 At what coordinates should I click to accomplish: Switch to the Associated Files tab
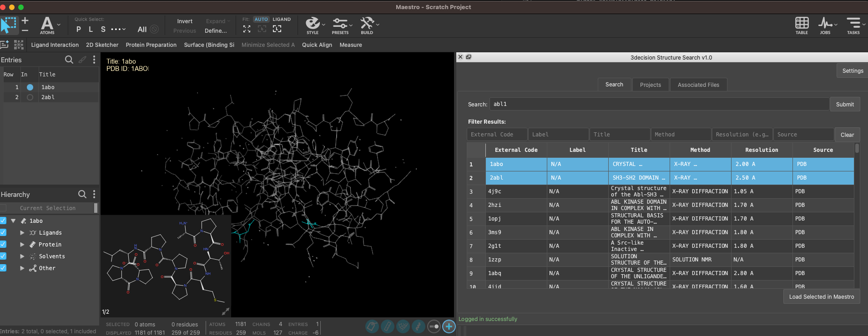(698, 85)
